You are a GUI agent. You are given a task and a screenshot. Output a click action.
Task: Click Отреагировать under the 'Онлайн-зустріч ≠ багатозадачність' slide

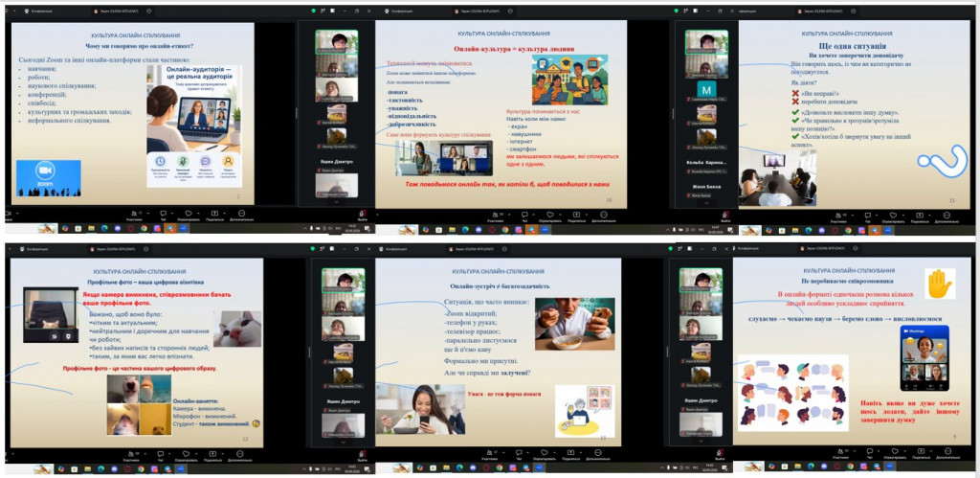coord(545,455)
